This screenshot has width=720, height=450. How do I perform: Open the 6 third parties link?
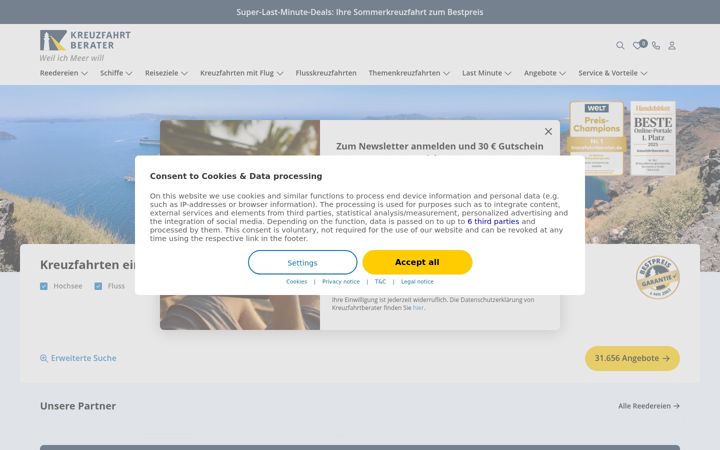[493, 221]
